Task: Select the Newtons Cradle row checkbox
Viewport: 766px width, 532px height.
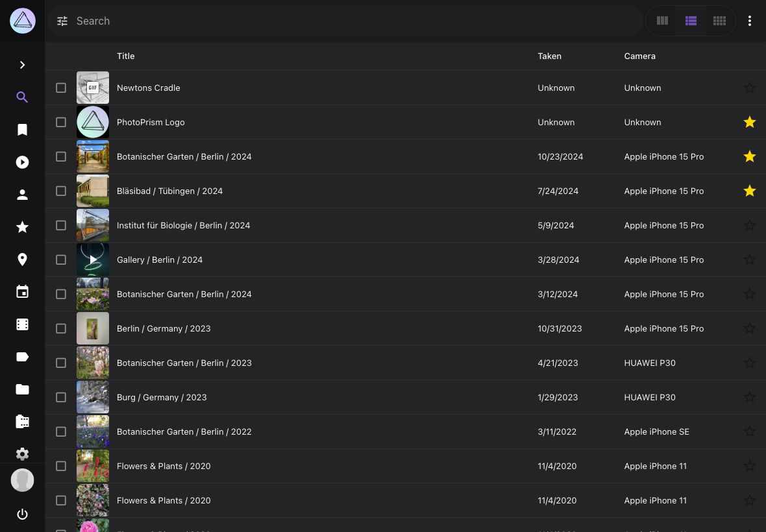Action: click(61, 88)
